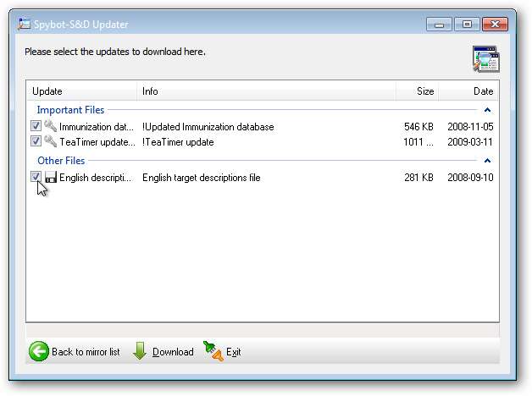Toggle the English descriptions file checkbox
The height and width of the screenshot is (396, 532).
pos(36,177)
